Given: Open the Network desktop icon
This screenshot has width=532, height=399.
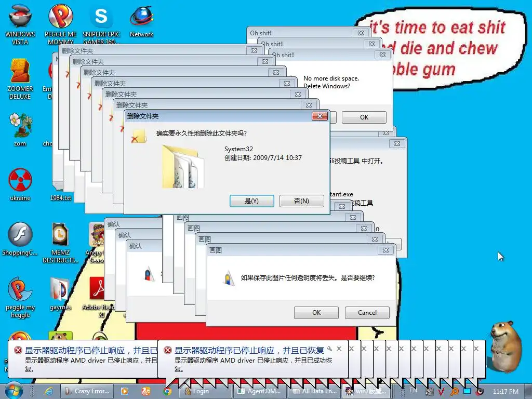Looking at the screenshot, I should tap(141, 21).
